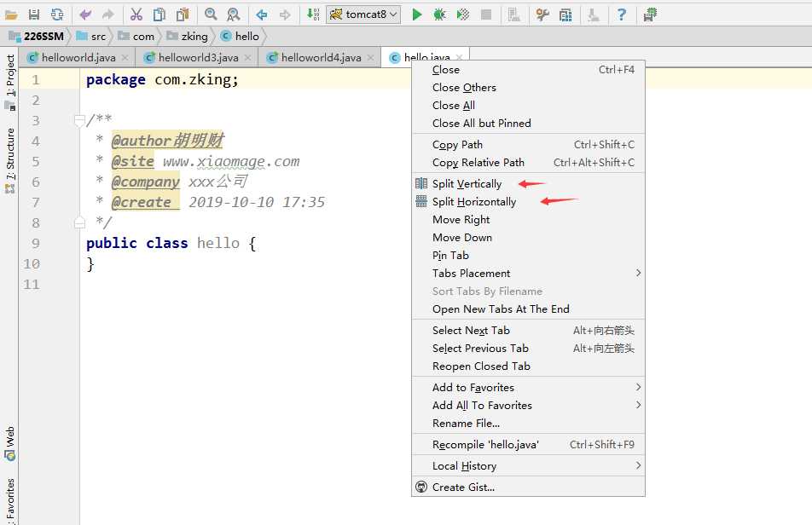Click the zking breadcrumb
This screenshot has width=812, height=525.
[x=187, y=36]
